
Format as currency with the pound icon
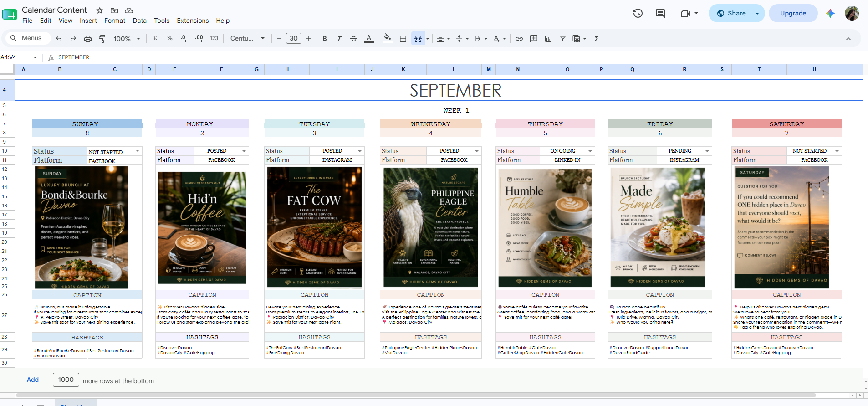pyautogui.click(x=155, y=38)
